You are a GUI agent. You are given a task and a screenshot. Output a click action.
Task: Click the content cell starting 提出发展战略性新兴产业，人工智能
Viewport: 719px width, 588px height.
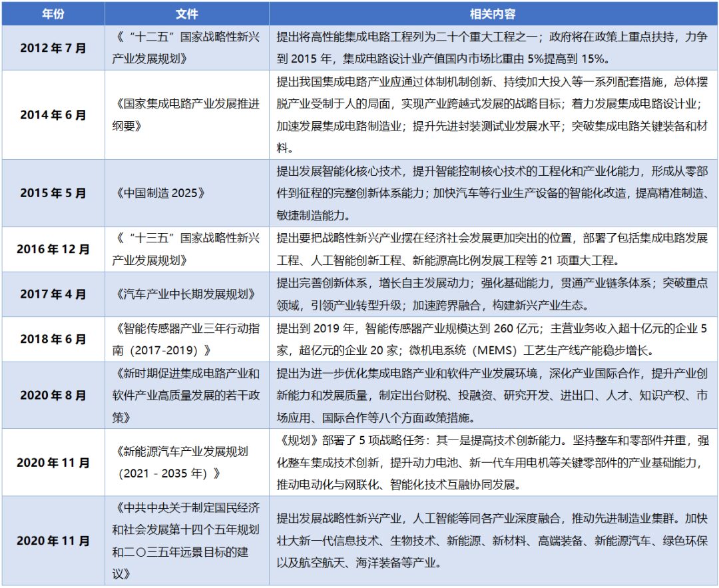[493, 541]
